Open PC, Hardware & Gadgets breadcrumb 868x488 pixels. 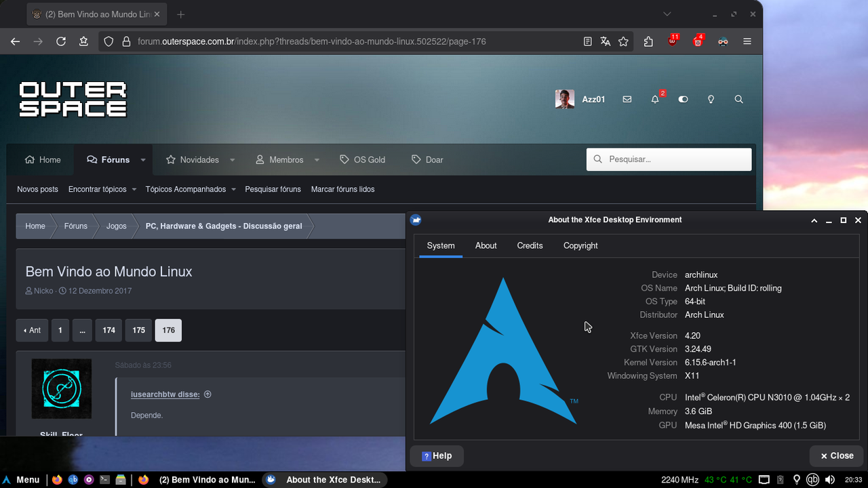[x=224, y=226]
